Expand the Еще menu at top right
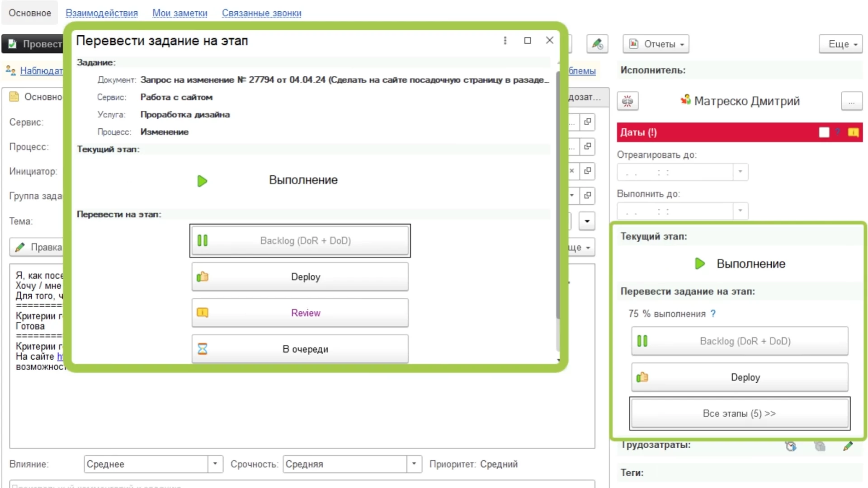Viewport: 868px width, 488px height. [841, 44]
